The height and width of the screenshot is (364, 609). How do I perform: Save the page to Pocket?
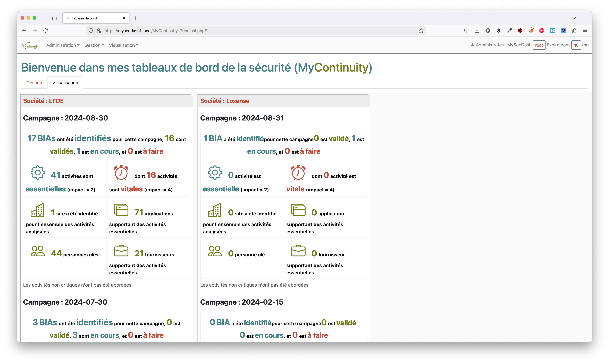[466, 31]
